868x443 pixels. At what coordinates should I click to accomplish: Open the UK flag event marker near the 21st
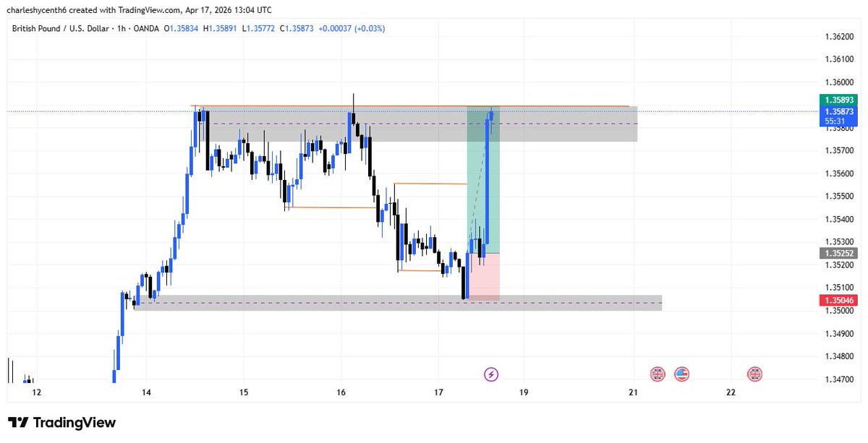click(x=657, y=374)
